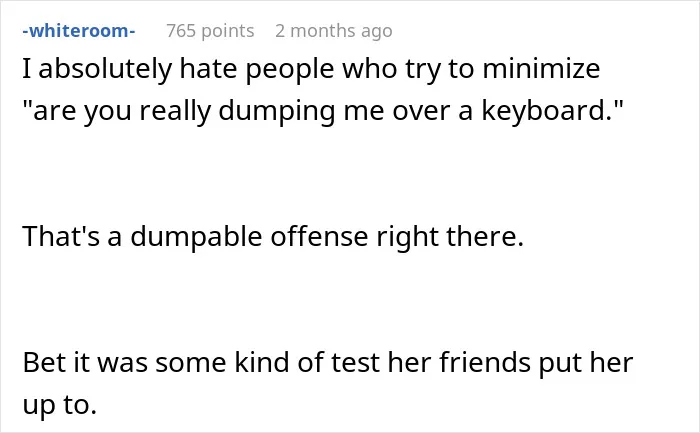The image size is (700, 433).
Task: Open the -whiteroom- user profile link
Action: (79, 31)
